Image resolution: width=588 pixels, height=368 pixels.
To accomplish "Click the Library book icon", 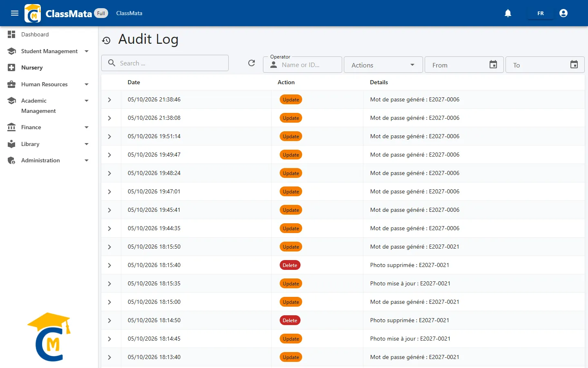I will 11,144.
